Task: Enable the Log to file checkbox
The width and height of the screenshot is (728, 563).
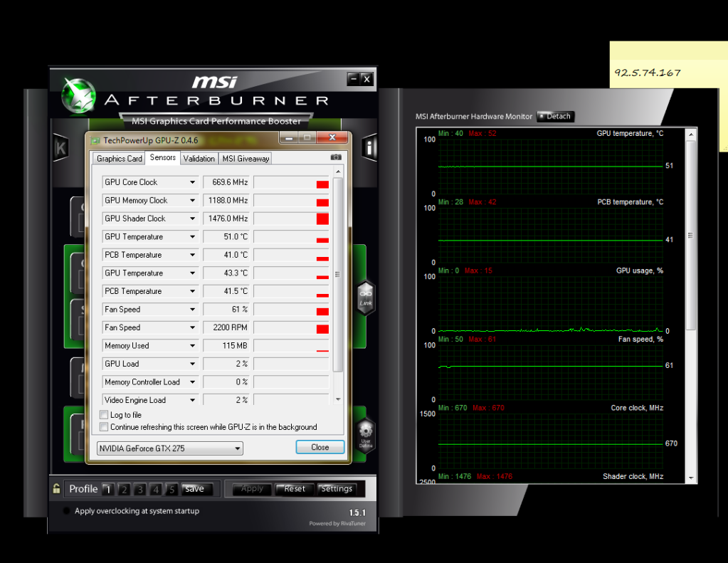Action: (105, 415)
